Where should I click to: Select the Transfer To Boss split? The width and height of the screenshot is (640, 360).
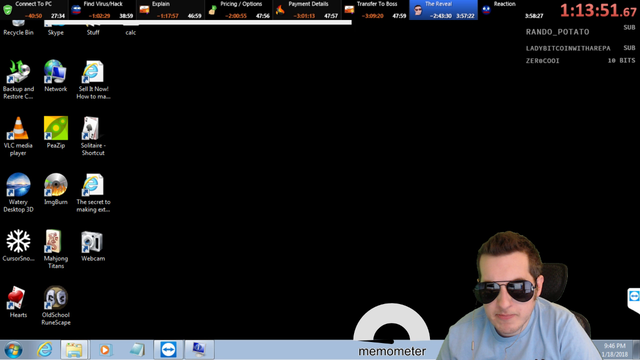[375, 10]
